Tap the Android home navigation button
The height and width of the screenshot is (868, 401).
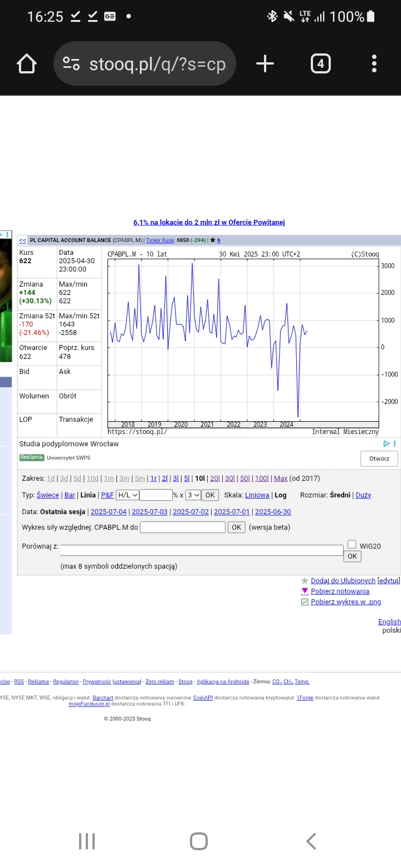coord(199,841)
